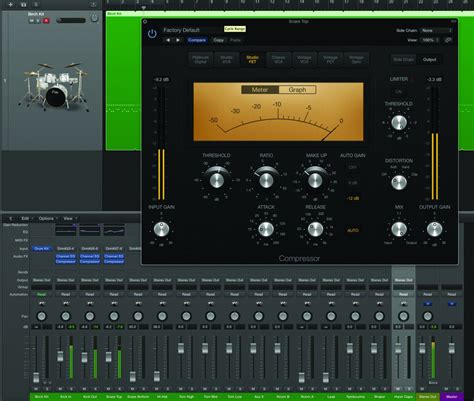
Task: Turn the compressor Threshold knob
Action: (217, 180)
